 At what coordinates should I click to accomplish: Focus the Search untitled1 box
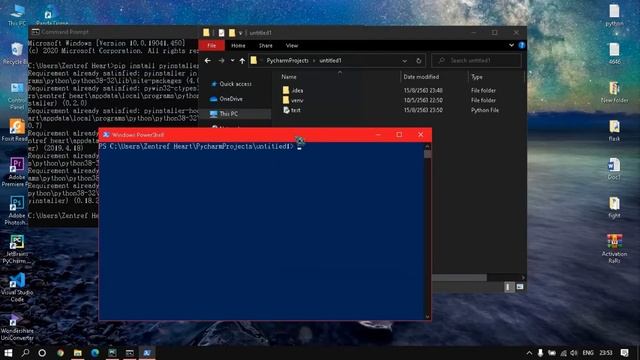coord(476,60)
